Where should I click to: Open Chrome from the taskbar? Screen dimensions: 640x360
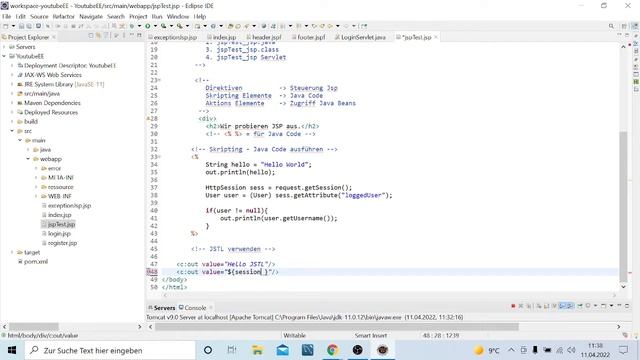pos(332,350)
